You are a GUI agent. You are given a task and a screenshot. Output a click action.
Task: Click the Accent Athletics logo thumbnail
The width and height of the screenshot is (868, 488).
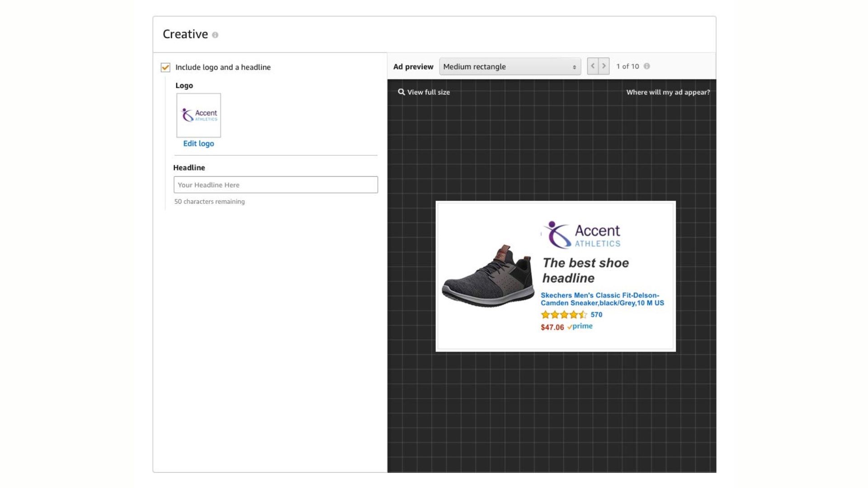click(x=198, y=115)
